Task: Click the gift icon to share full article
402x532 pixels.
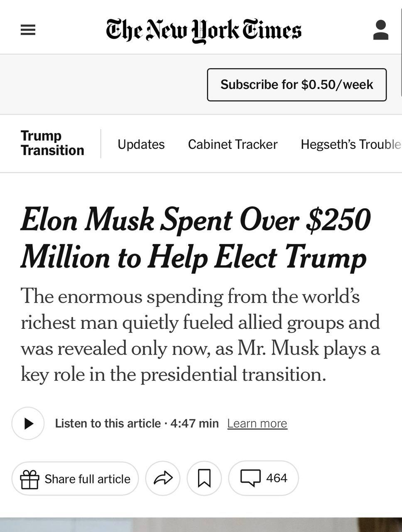Action: 29,479
